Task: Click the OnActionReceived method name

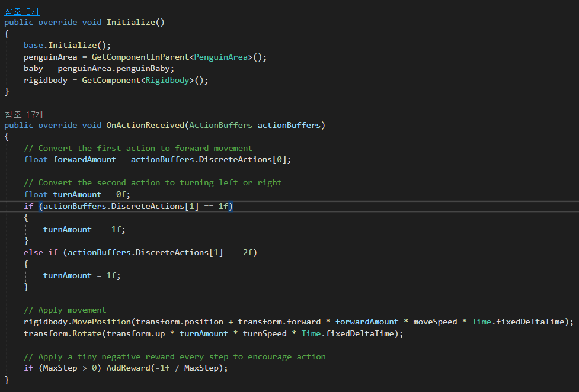Action: coord(145,125)
